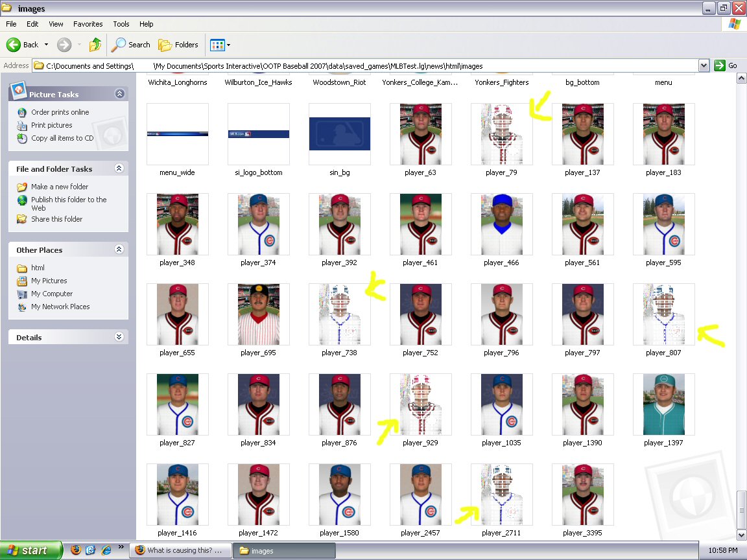Click the Up folder level icon
Image resolution: width=747 pixels, height=560 pixels.
pyautogui.click(x=95, y=45)
